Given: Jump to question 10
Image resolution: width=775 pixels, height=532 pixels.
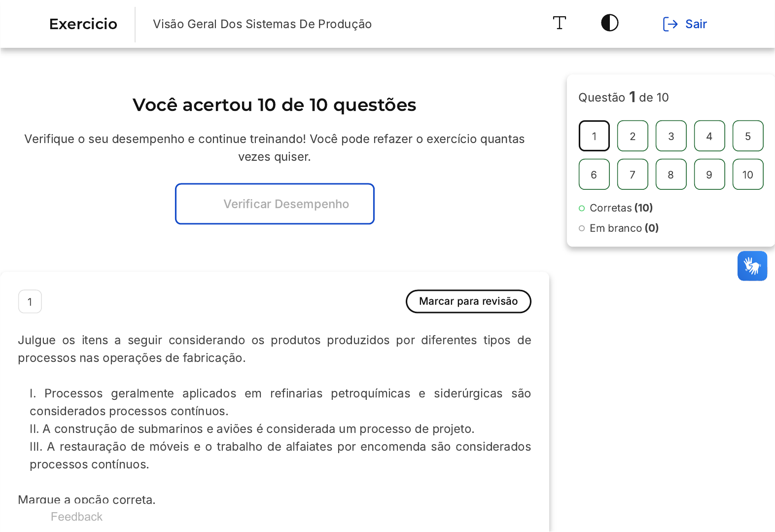Looking at the screenshot, I should (x=747, y=175).
